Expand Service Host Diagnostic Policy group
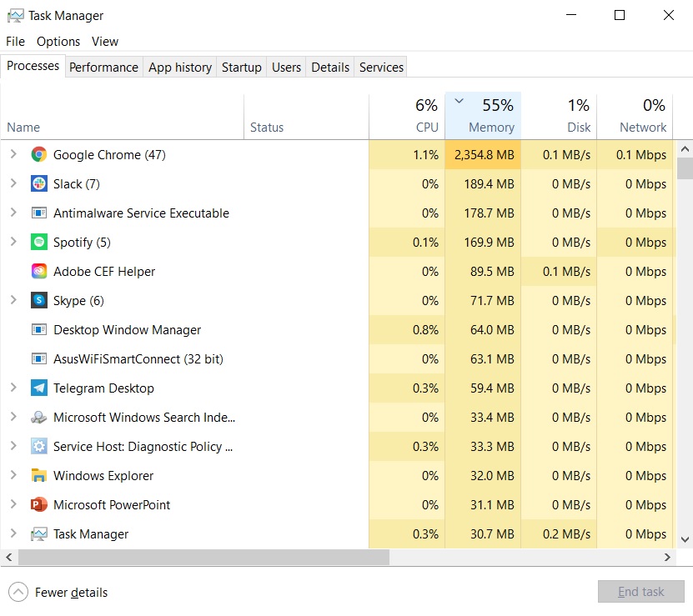Viewport: 693px width, 616px height. tap(13, 446)
